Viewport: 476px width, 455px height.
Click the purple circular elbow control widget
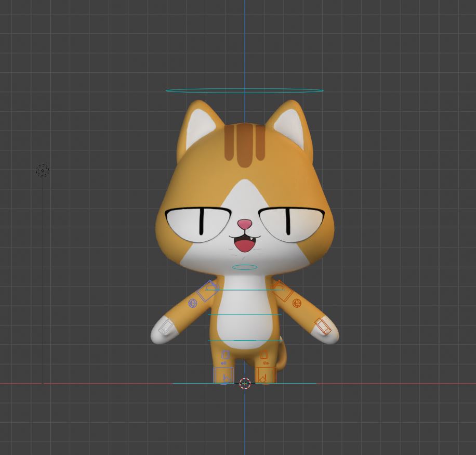[x=192, y=303]
